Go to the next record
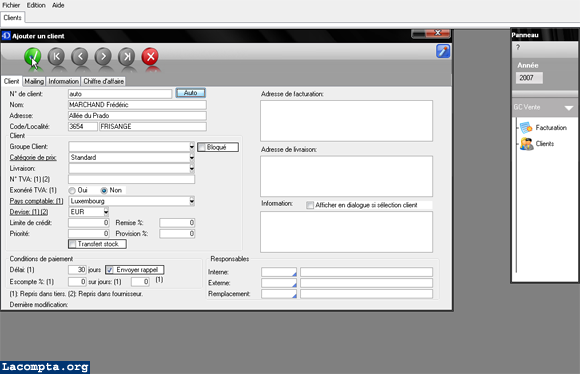The height and width of the screenshot is (374, 580). [x=103, y=57]
